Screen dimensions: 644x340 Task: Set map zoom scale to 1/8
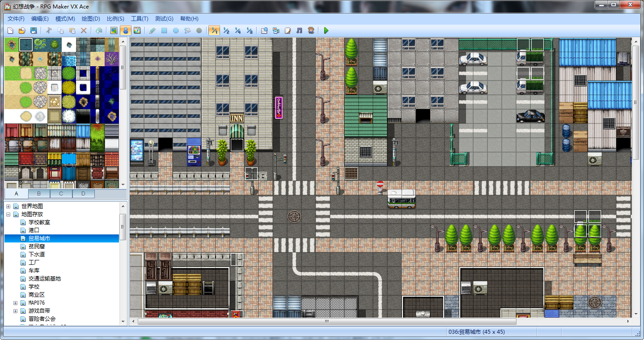pos(249,30)
